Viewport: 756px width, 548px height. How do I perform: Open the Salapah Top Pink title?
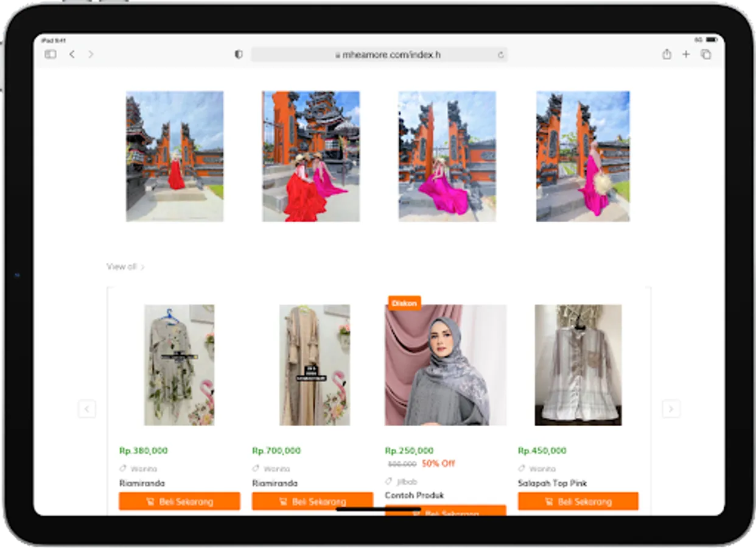coord(553,483)
